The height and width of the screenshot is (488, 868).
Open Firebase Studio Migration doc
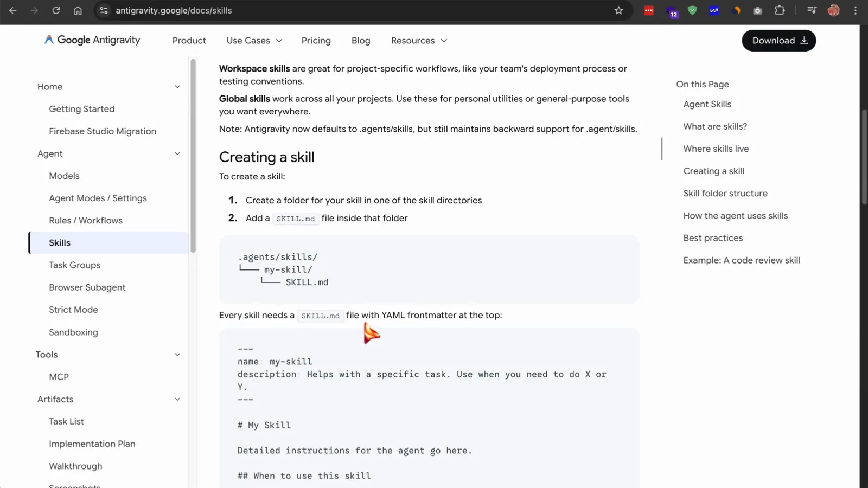click(103, 131)
